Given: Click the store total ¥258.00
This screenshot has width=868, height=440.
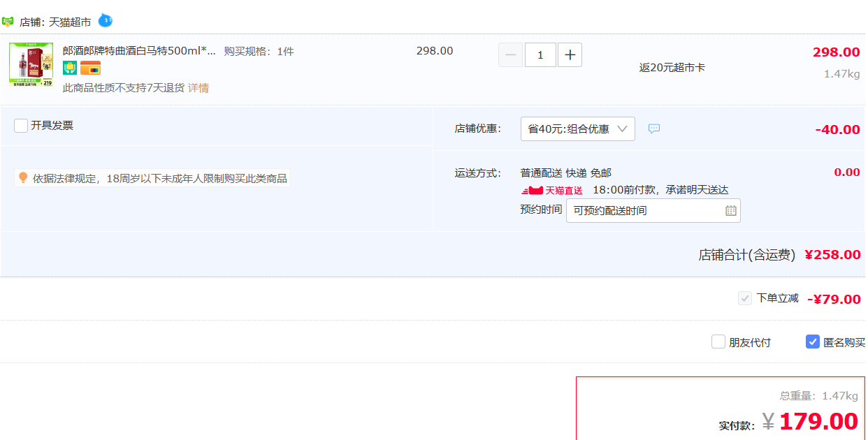Looking at the screenshot, I should [x=833, y=255].
